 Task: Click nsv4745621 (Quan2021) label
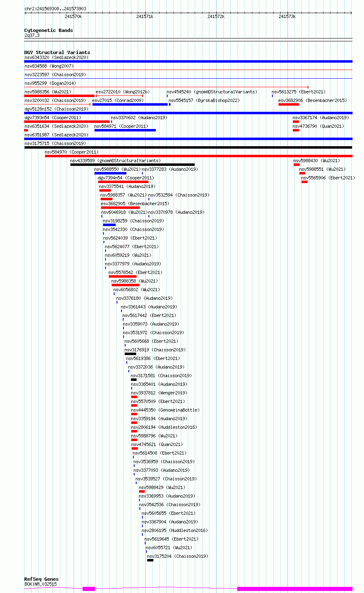tap(157, 445)
